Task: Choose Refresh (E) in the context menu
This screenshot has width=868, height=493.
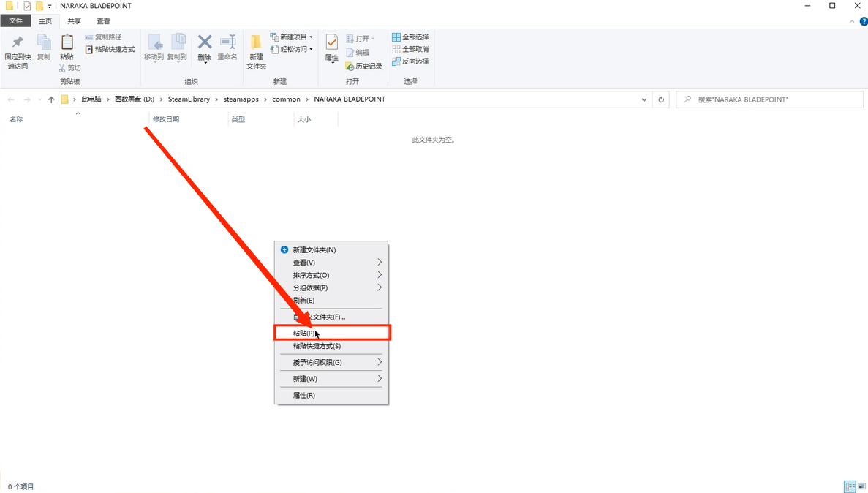Action: click(x=331, y=300)
